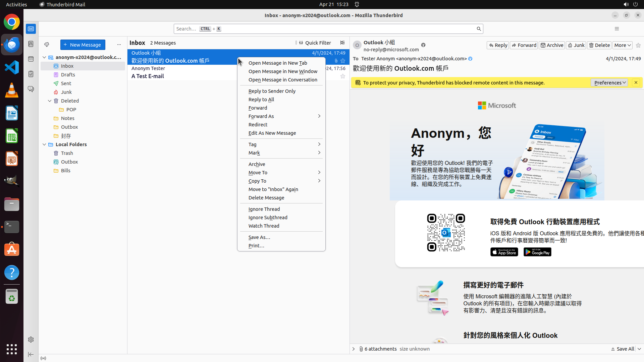Open the Thunderbird hamburger app menu

616,29
